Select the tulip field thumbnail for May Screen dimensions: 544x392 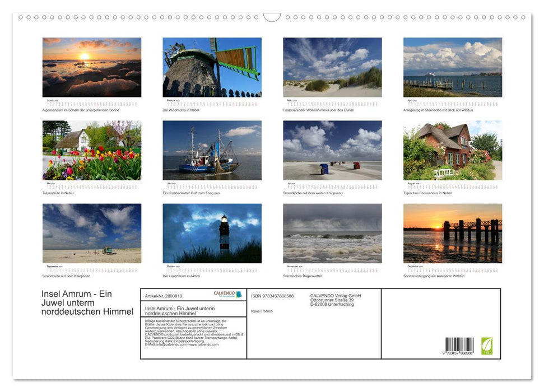(91, 150)
